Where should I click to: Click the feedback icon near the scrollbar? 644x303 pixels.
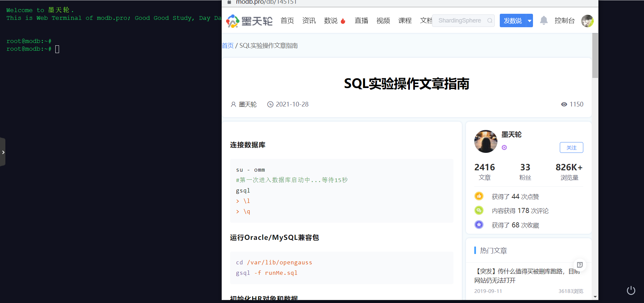[x=580, y=265]
